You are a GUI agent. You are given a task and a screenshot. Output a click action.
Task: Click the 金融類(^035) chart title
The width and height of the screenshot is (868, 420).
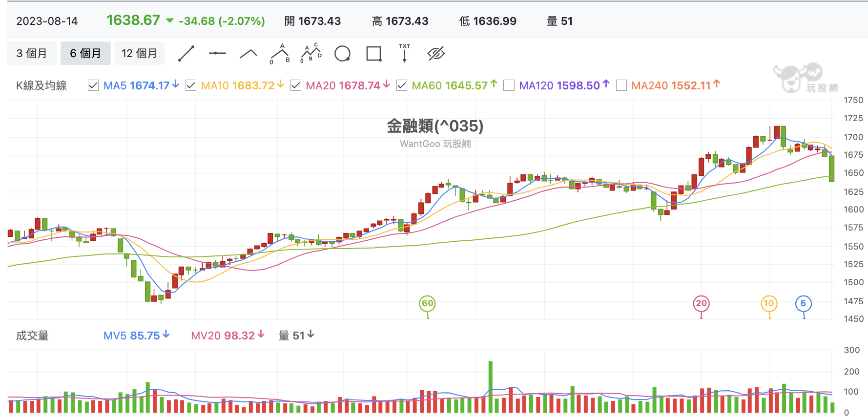[435, 126]
